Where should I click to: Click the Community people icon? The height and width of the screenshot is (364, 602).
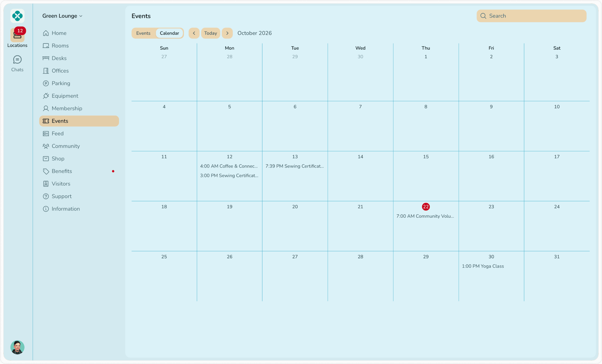(46, 146)
